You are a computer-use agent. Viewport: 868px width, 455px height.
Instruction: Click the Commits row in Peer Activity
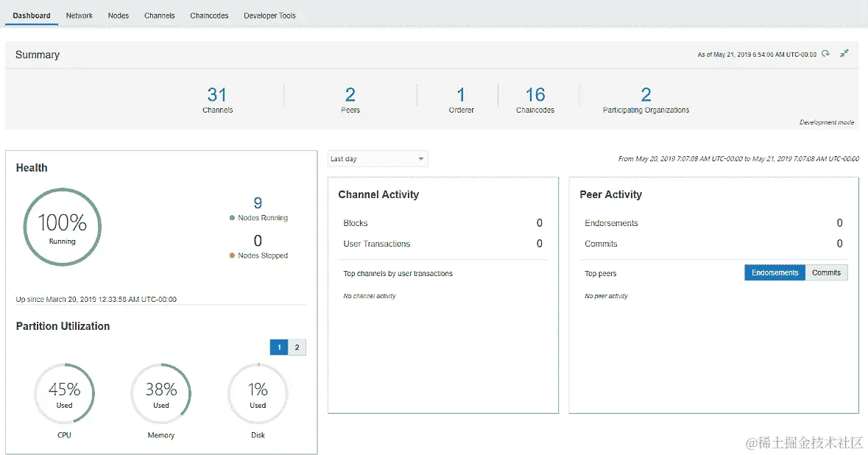(x=713, y=244)
